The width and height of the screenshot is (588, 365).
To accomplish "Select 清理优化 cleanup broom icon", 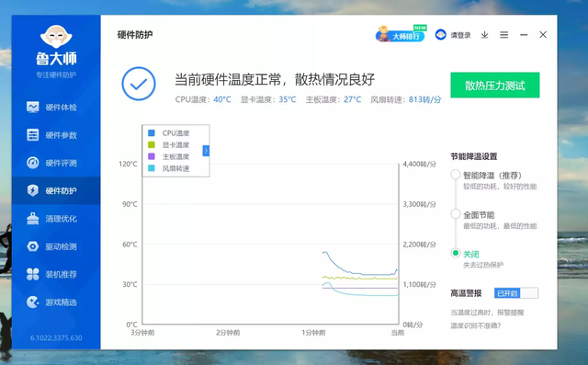I will pyautogui.click(x=33, y=219).
